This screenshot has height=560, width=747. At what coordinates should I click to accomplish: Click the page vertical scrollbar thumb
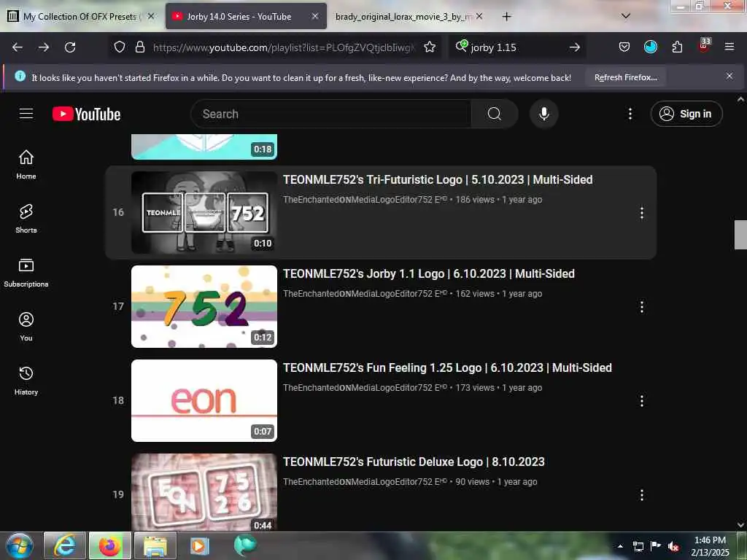pos(740,235)
